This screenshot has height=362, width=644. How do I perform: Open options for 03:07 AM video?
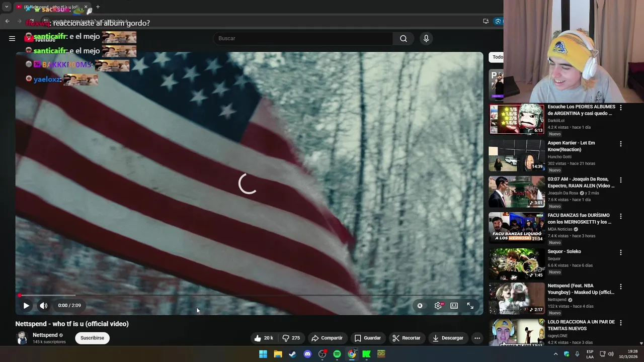[x=620, y=180]
